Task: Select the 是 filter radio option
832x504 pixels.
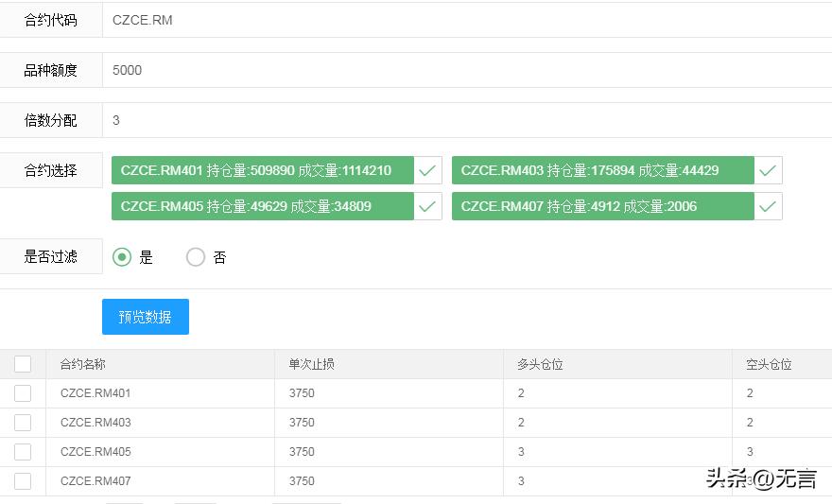Action: coord(122,257)
